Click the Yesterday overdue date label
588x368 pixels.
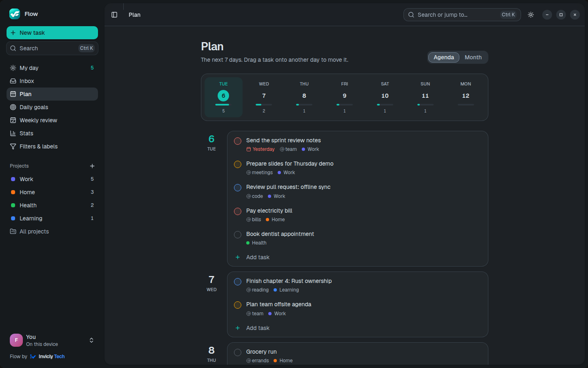coord(261,149)
